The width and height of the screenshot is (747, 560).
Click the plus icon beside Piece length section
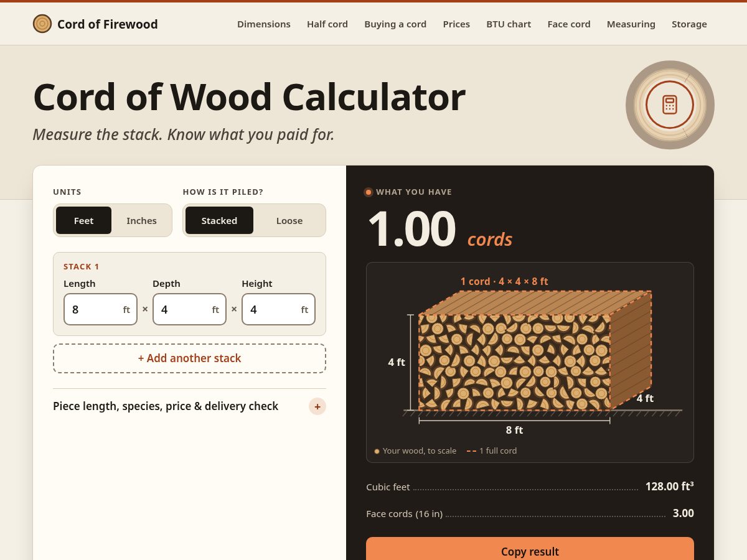coord(317,406)
